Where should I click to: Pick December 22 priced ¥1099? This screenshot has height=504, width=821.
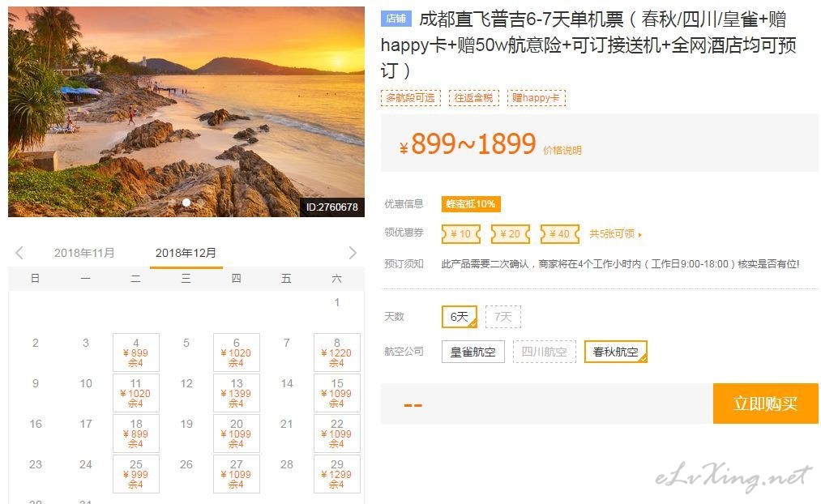point(336,434)
